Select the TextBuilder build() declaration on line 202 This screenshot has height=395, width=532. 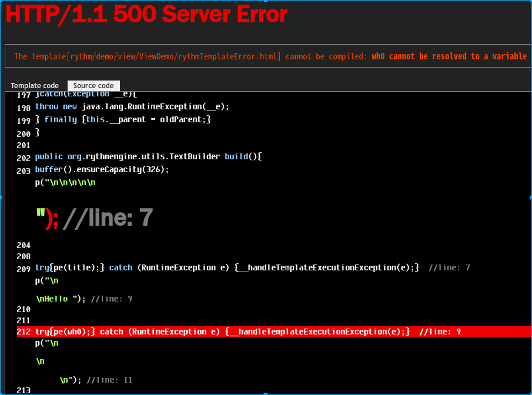pyautogui.click(x=147, y=156)
